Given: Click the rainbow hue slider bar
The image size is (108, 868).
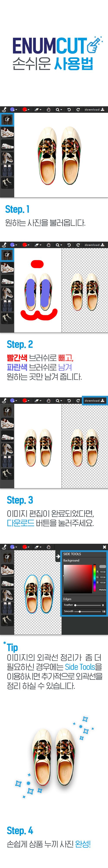Looking at the screenshot, I should pyautogui.click(x=94, y=578).
